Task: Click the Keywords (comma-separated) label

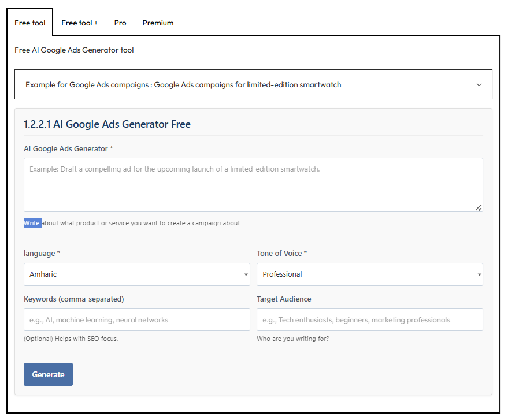Action: (73, 299)
